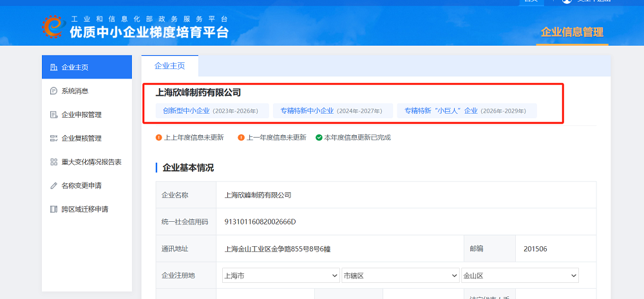Click the 创新型中小企业 (2023年-2026年) badge
This screenshot has height=299, width=644.
tap(212, 111)
